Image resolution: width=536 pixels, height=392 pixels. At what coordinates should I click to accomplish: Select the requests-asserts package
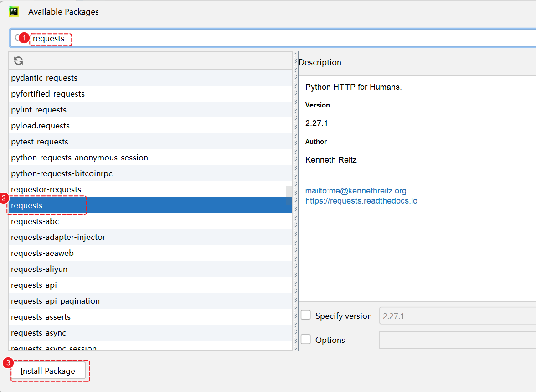point(150,317)
